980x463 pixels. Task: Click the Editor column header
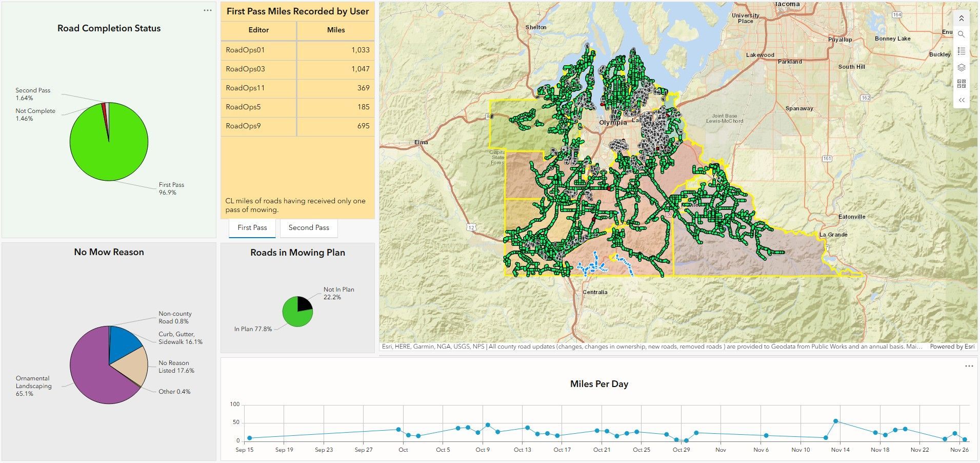click(258, 30)
